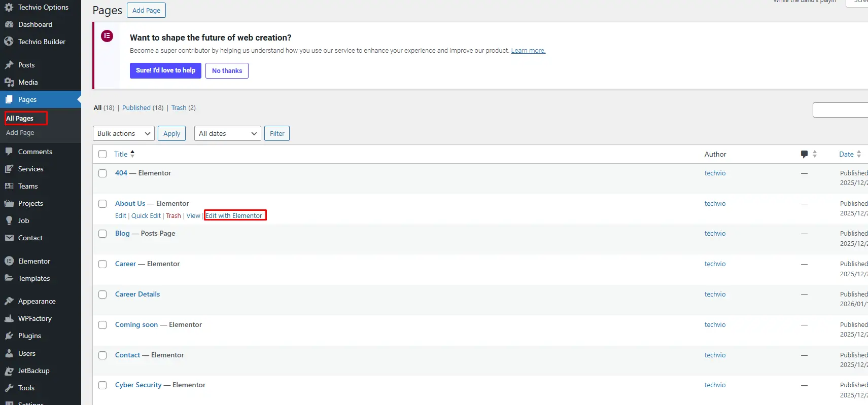
Task: Move About Us page to Trash
Action: [173, 215]
